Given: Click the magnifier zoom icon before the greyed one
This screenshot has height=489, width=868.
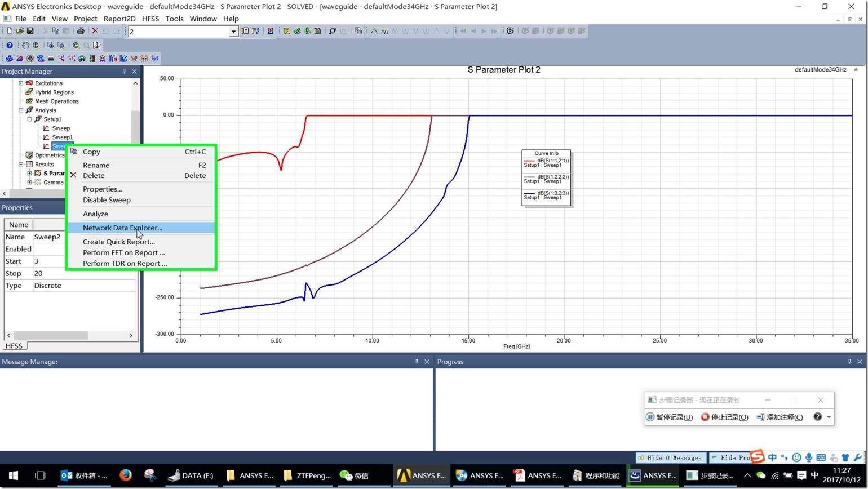Looking at the screenshot, I should [x=76, y=45].
